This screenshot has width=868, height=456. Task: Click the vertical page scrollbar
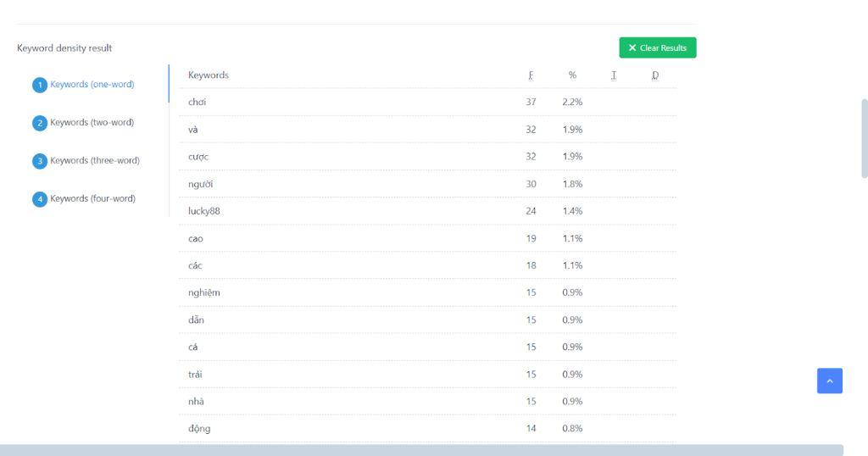864,138
